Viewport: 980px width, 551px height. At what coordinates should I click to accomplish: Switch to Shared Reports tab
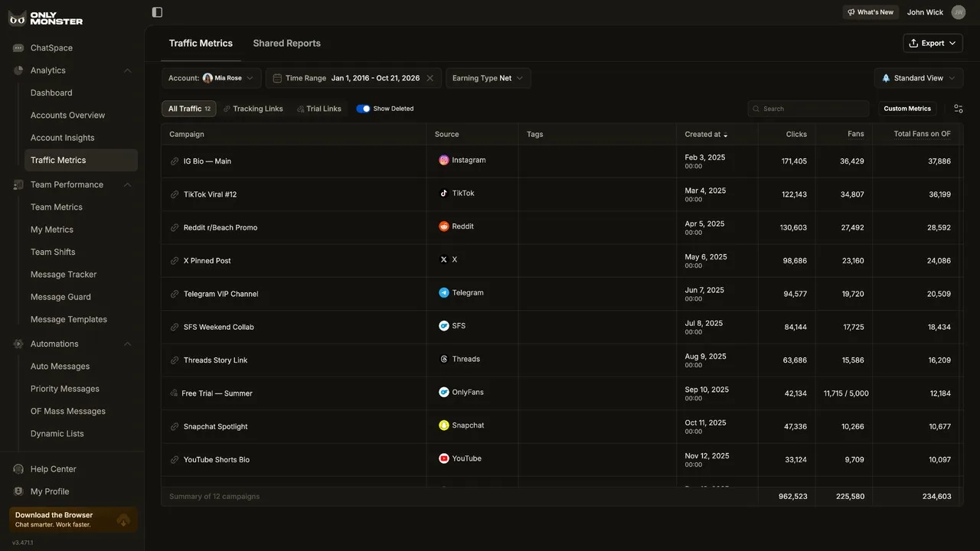pyautogui.click(x=287, y=43)
